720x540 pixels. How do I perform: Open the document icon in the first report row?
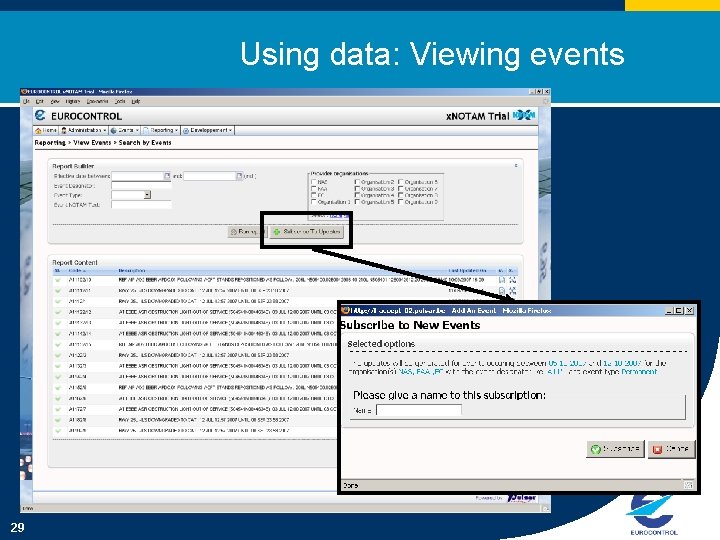(x=502, y=280)
